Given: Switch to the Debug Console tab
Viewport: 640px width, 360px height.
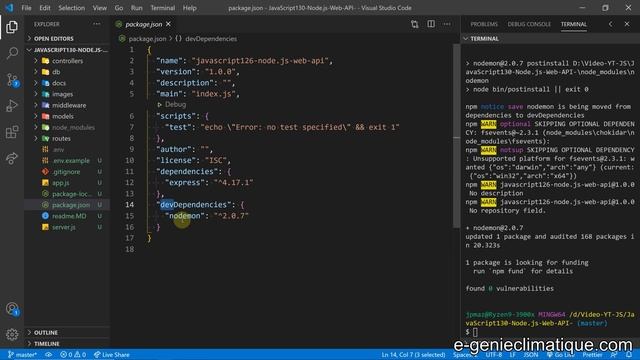Looking at the screenshot, I should [x=529, y=24].
